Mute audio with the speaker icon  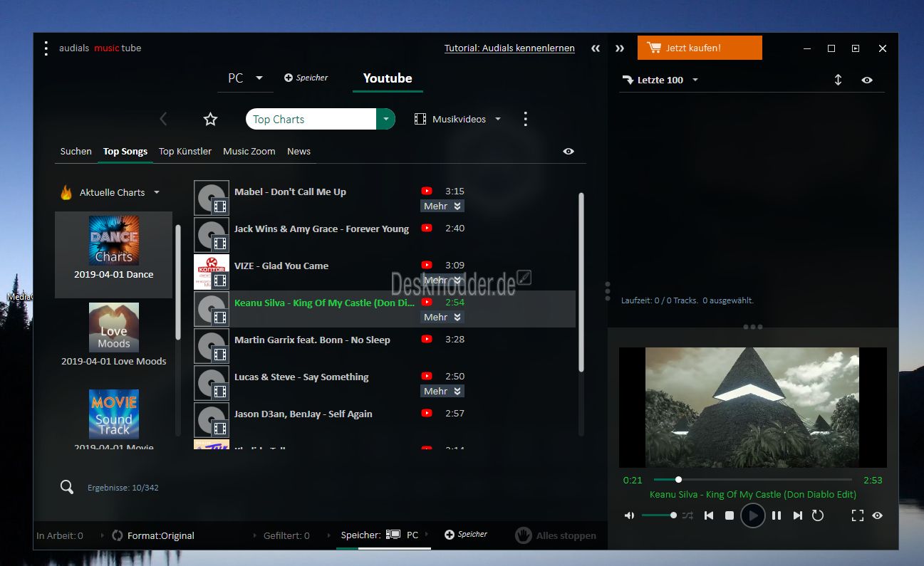coord(629,515)
